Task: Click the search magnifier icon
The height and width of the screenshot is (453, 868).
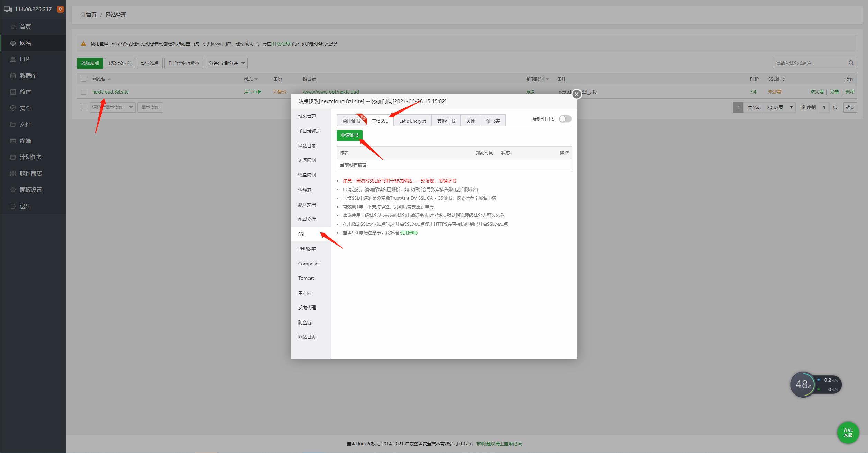Action: [851, 63]
